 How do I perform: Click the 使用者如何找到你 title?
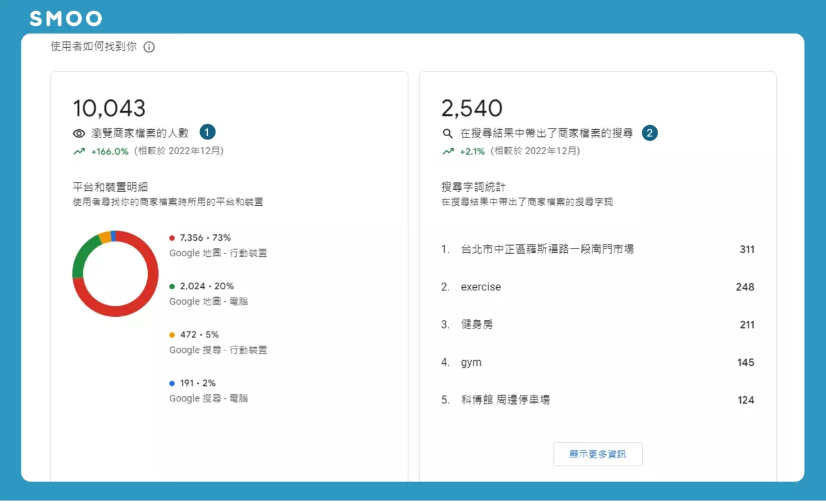click(x=94, y=47)
